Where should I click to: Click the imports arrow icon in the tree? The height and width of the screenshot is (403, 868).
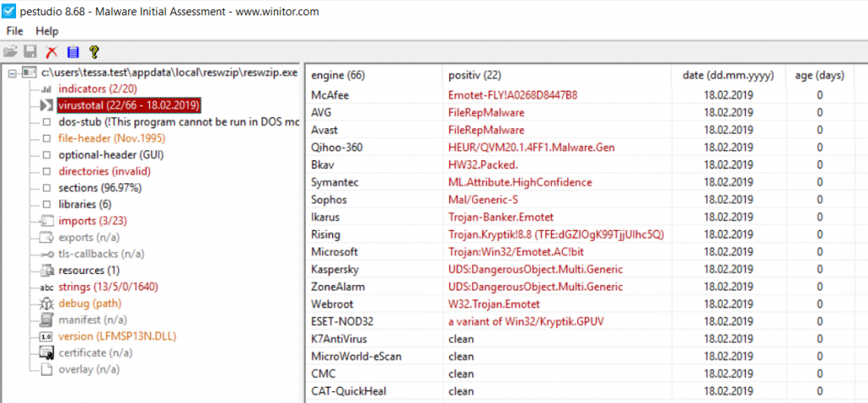pos(47,221)
